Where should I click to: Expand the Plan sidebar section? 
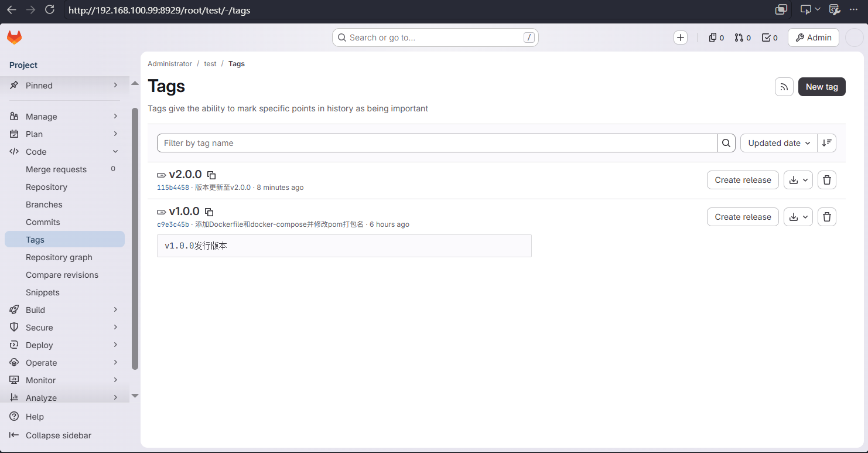tap(64, 134)
